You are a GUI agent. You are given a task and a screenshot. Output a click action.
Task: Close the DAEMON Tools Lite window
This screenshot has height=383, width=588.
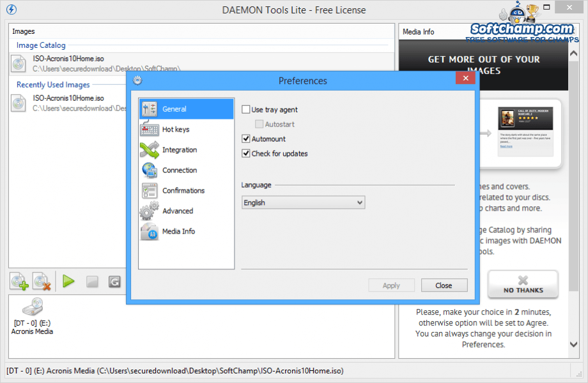coord(569,7)
